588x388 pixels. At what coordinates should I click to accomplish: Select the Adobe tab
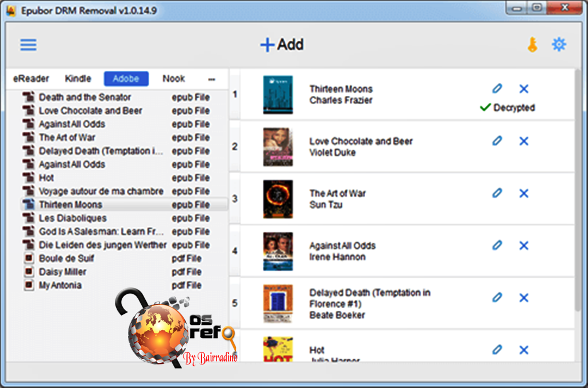click(x=126, y=78)
